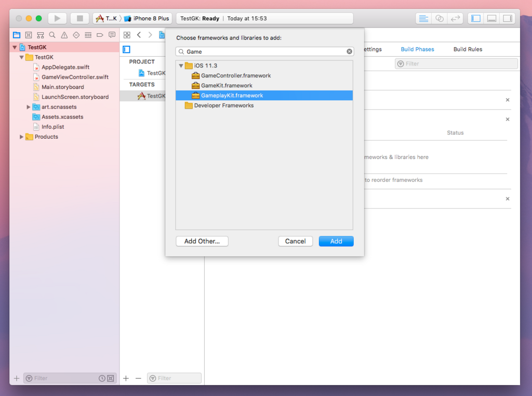
Task: Select the Developer Frameworks folder
Action: click(264, 105)
